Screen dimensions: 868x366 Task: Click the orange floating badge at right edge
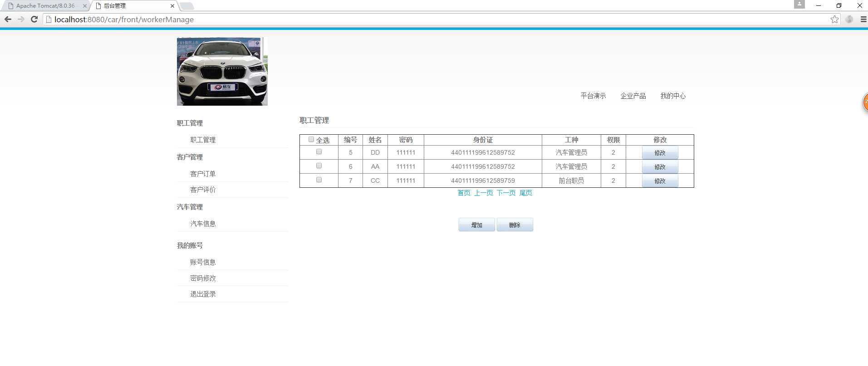[865, 102]
